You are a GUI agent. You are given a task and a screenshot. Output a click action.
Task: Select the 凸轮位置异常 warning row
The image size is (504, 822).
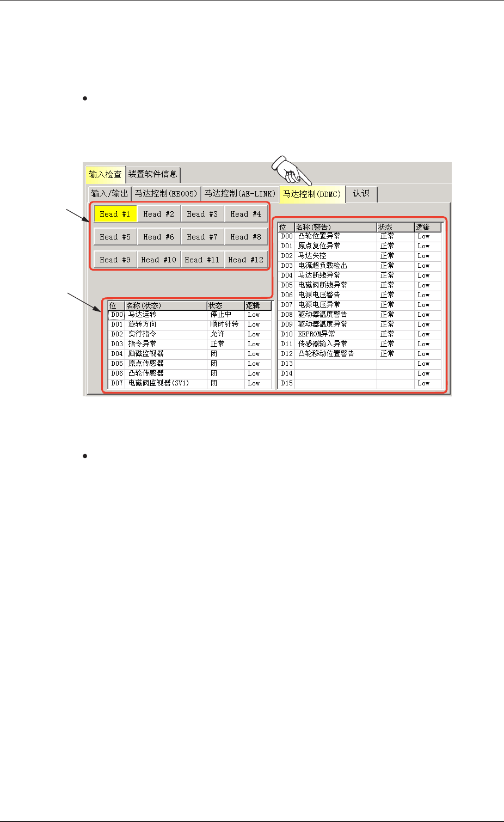pyautogui.click(x=359, y=236)
